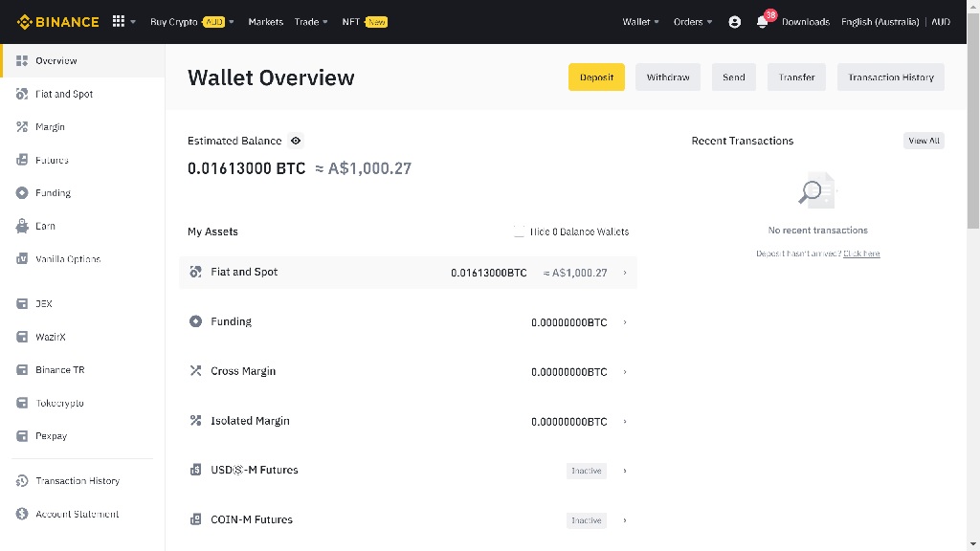980x551 pixels.
Task: Open Isolated Margin row chevron arrow
Action: (x=624, y=422)
